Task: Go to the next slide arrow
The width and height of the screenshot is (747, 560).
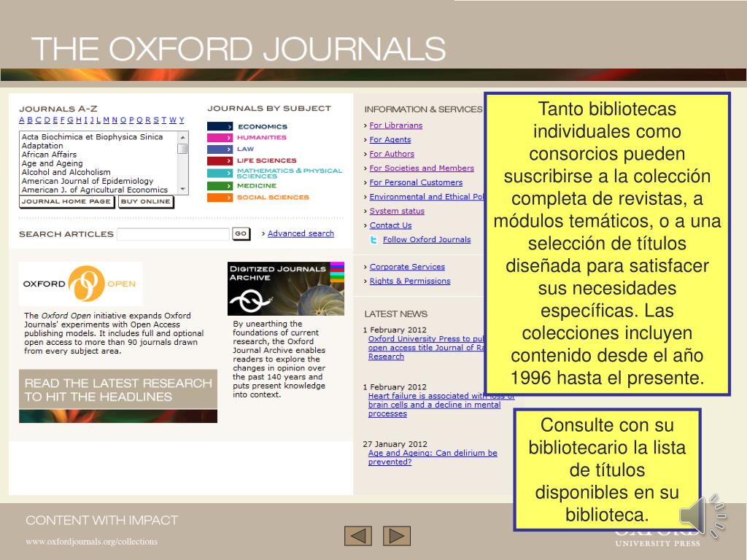Action: (x=397, y=536)
